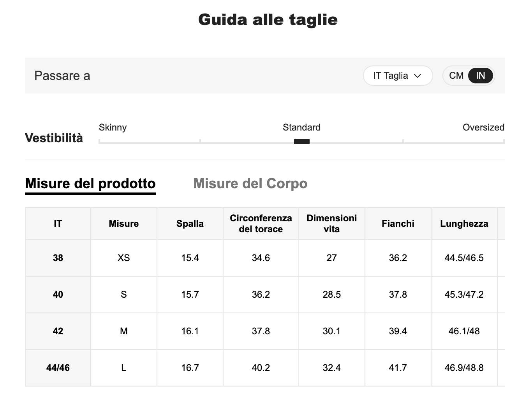Image resolution: width=532 pixels, height=399 pixels.
Task: Select the size 44/46 row header
Action: 58,368
